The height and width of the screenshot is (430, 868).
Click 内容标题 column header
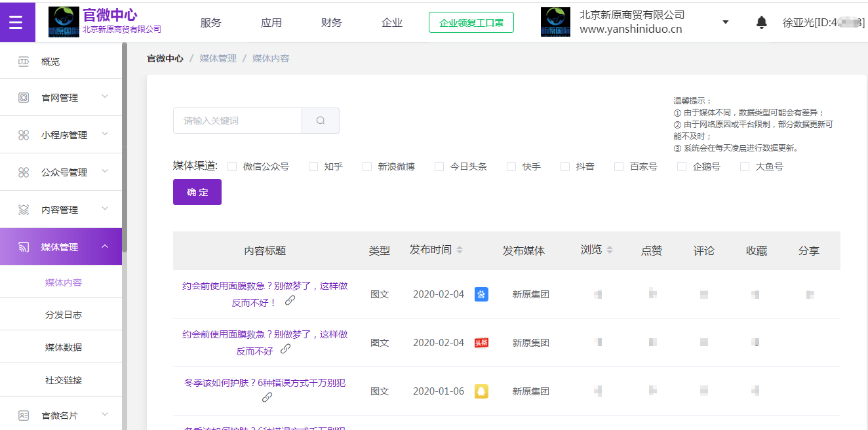[x=266, y=250]
